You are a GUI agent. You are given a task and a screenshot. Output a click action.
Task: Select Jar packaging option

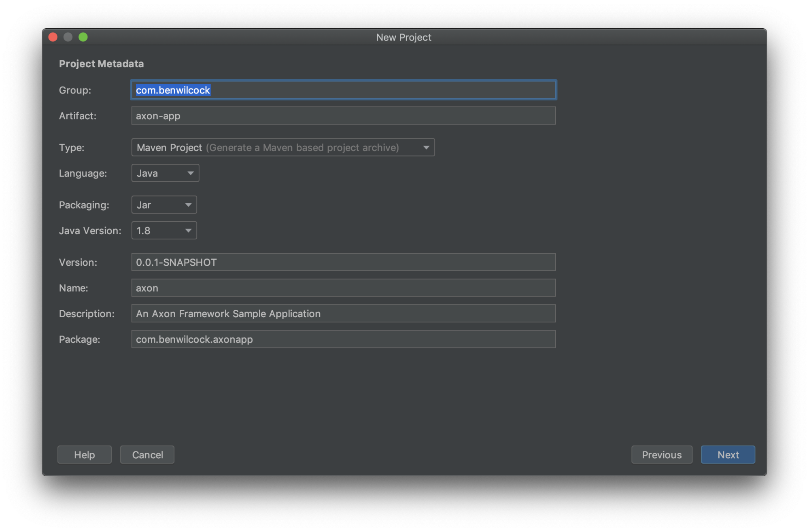163,204
